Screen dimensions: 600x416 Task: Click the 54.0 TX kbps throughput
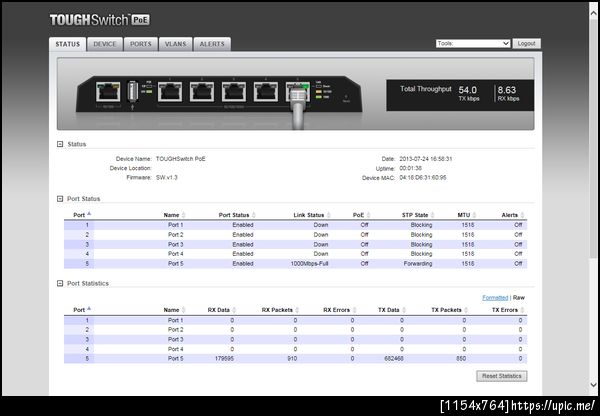[x=468, y=93]
